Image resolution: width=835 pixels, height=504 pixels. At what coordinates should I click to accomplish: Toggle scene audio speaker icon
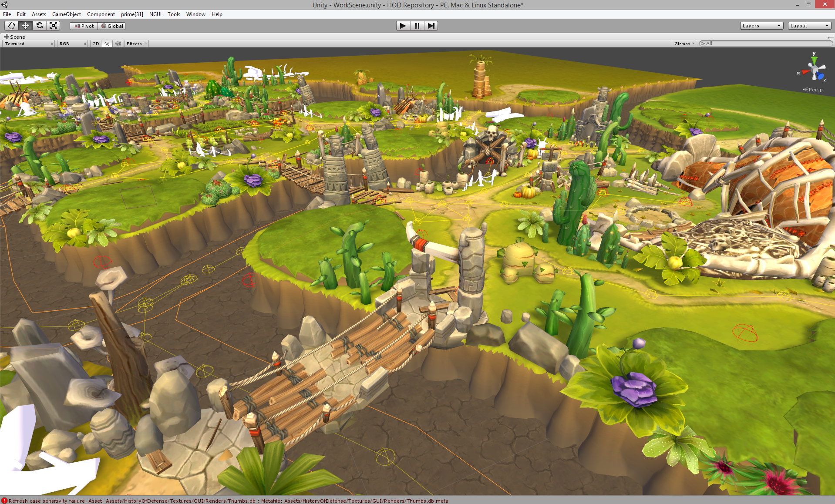(118, 44)
